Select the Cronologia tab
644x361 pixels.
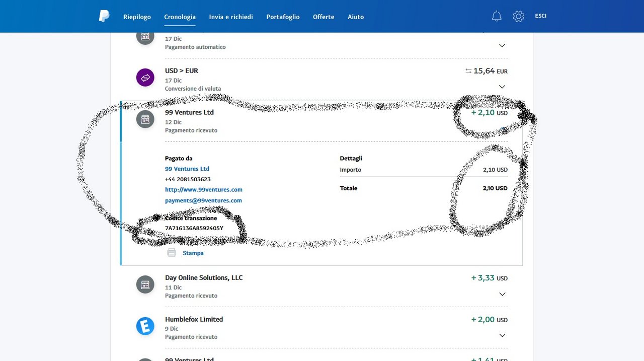point(180,17)
